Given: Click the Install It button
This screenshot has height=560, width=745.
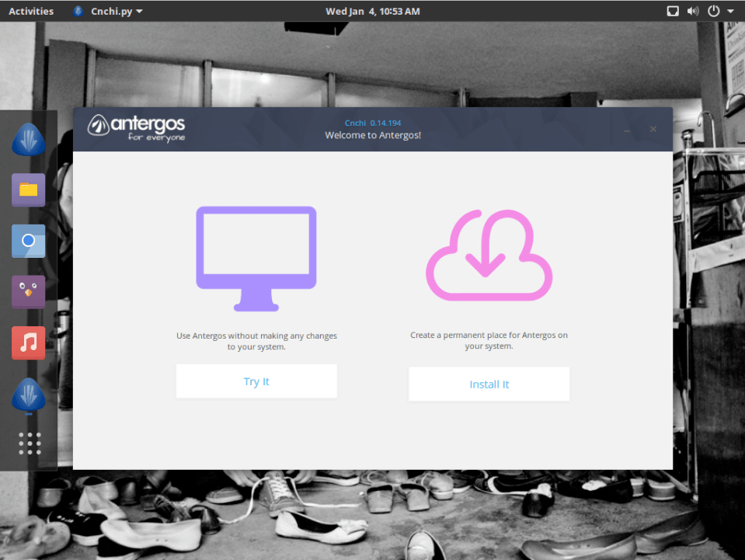Looking at the screenshot, I should coord(489,384).
